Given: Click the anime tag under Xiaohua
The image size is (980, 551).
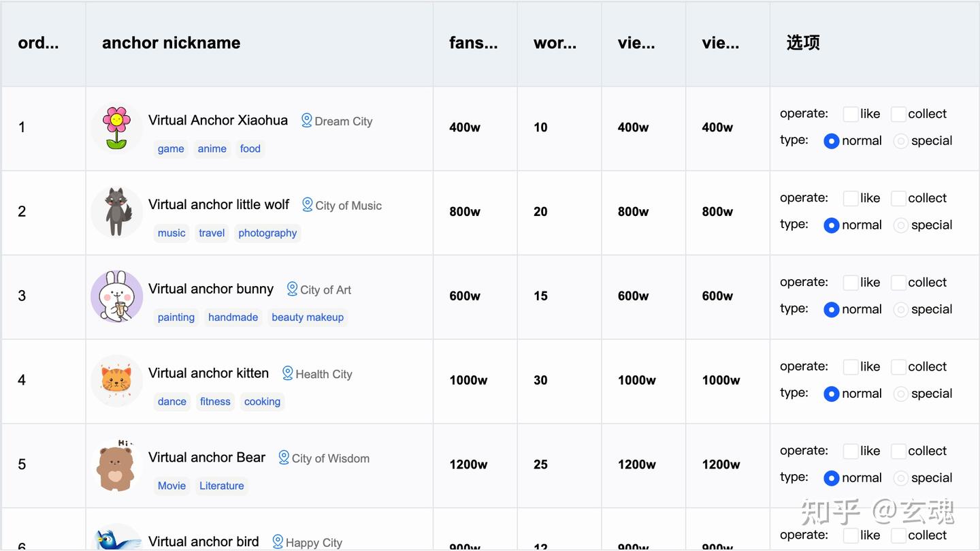Looking at the screenshot, I should 212,148.
